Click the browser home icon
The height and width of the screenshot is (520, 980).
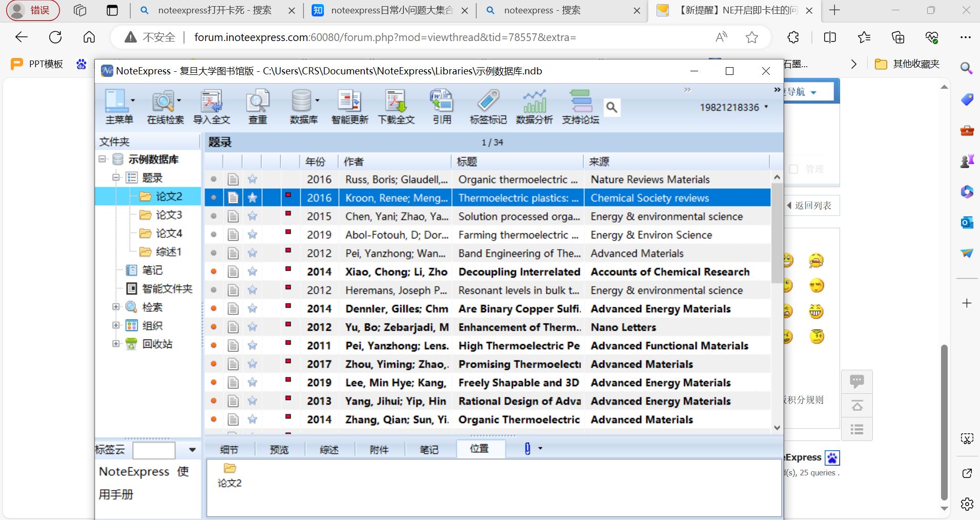[x=89, y=37]
